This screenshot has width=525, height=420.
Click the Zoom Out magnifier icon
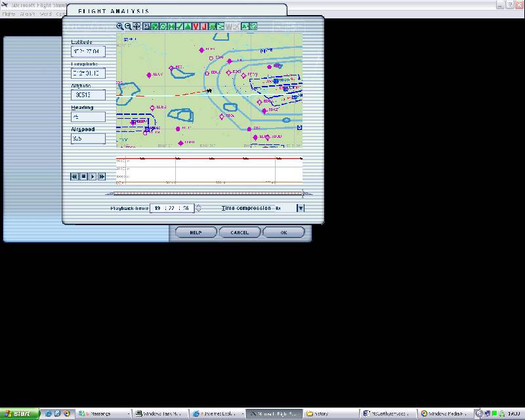click(x=128, y=26)
